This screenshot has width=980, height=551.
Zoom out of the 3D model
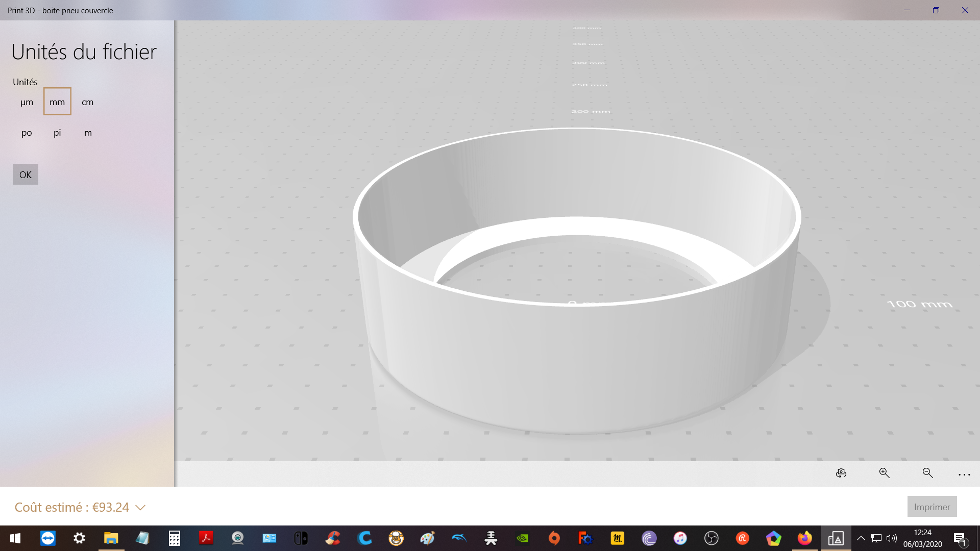click(x=928, y=473)
